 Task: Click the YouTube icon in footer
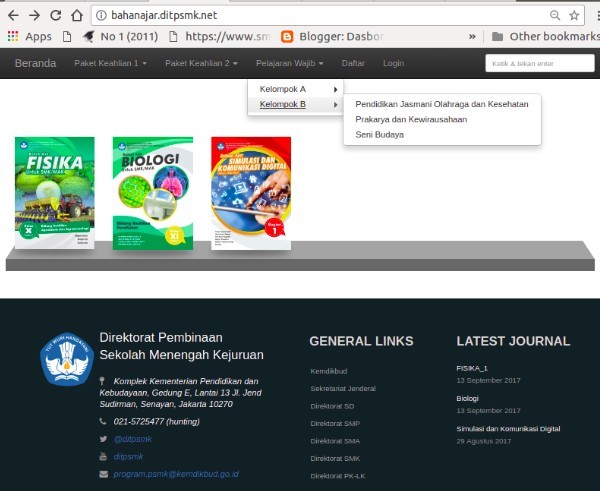[103, 456]
